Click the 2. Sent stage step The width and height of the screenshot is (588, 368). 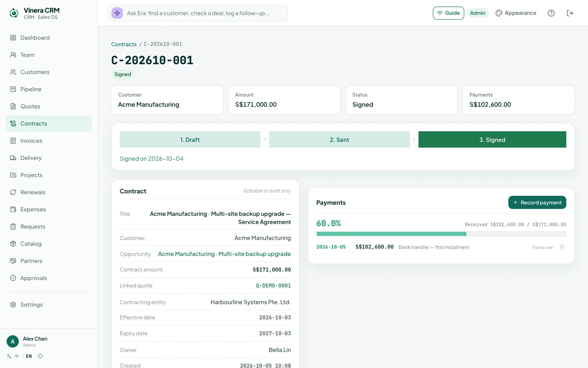click(339, 140)
